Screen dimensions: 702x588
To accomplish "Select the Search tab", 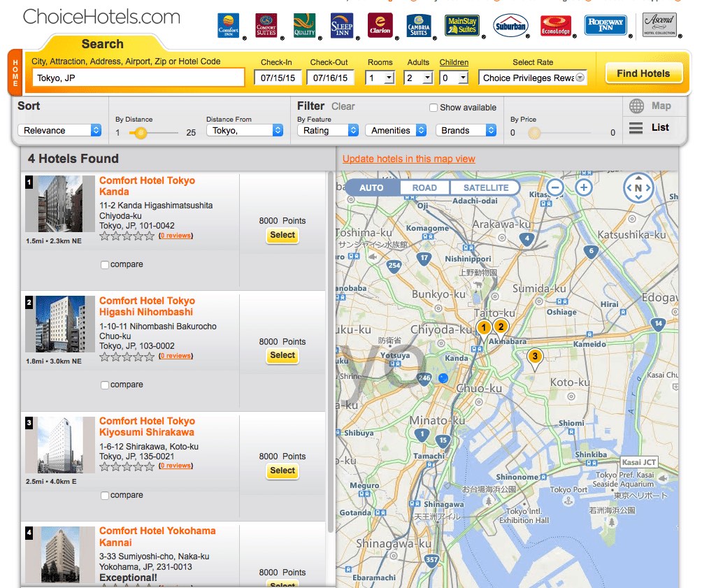I will [x=103, y=44].
